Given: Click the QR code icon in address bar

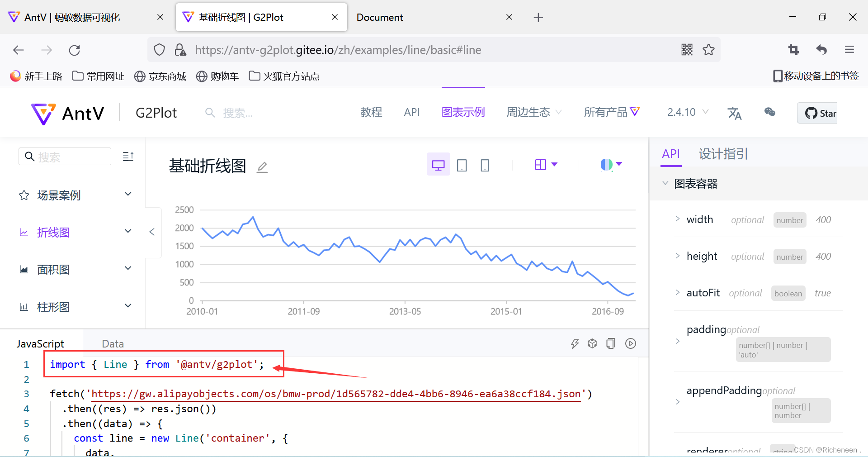Looking at the screenshot, I should click(687, 50).
